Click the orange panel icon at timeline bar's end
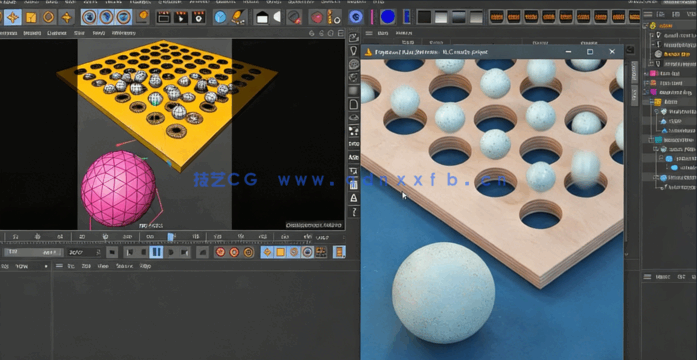Screen dimensions: 697x360 339,252
